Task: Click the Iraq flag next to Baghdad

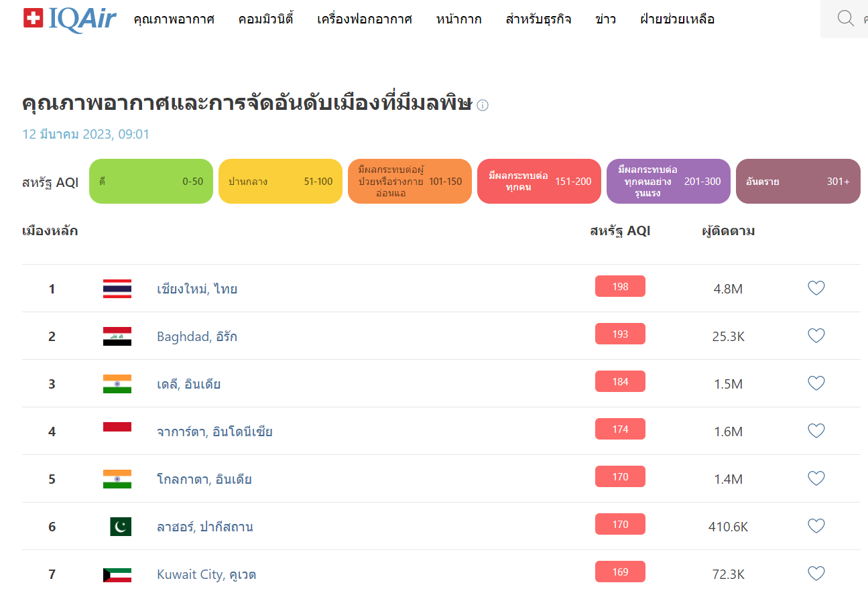Action: (117, 336)
